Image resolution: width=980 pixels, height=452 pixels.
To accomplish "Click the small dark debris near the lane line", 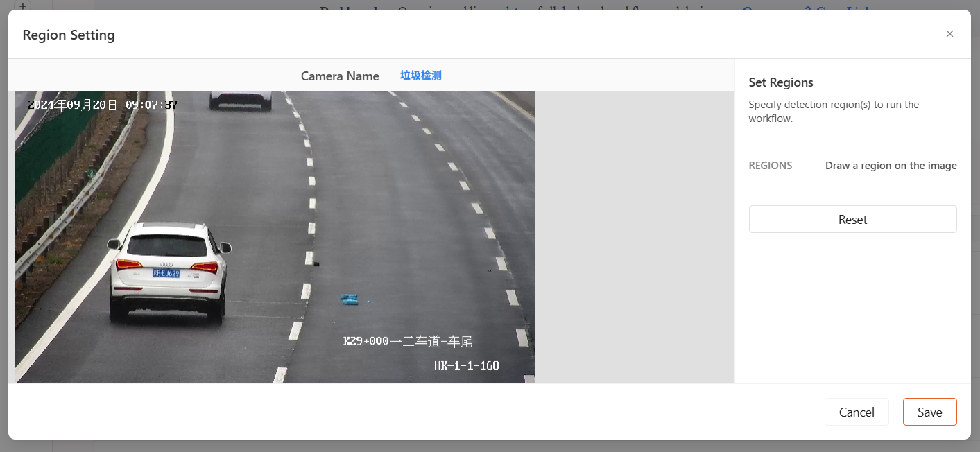I will [x=316, y=263].
